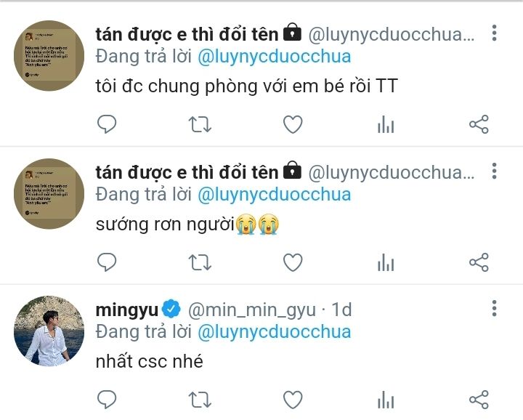Like the 'tôi đc chung phòng với em bé' tweet
This screenshot has height=420, width=523.
(293, 124)
